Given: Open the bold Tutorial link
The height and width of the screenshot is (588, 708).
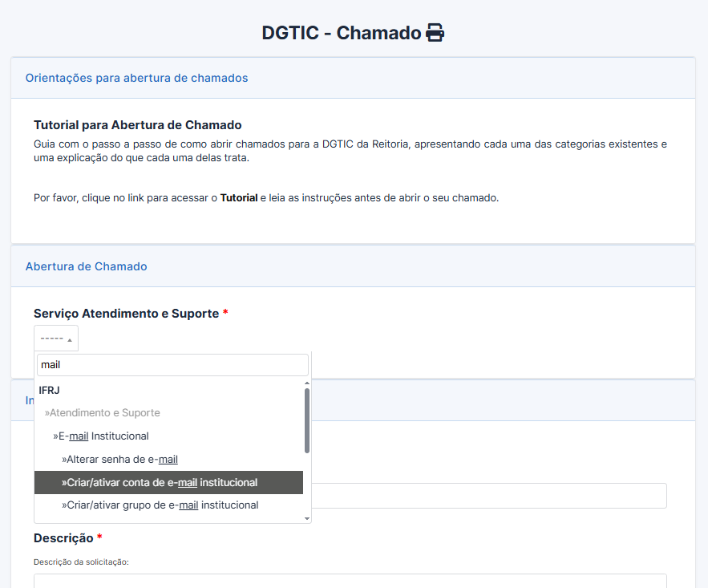Looking at the screenshot, I should (x=239, y=197).
